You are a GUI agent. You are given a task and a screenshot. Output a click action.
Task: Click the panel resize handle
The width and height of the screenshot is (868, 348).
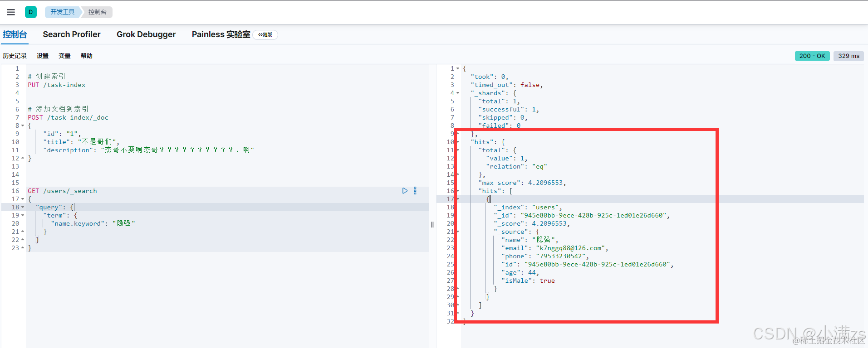(x=432, y=224)
